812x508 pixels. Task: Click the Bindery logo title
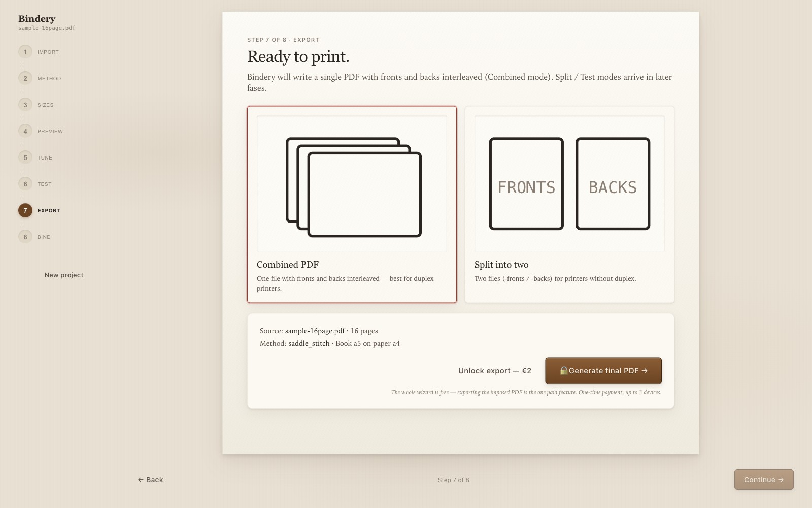point(37,19)
